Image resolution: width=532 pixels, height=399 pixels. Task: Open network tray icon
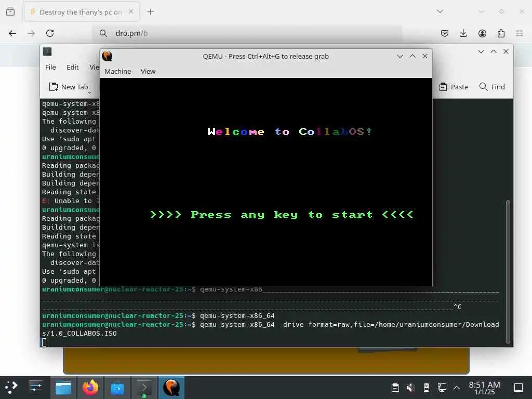442,388
